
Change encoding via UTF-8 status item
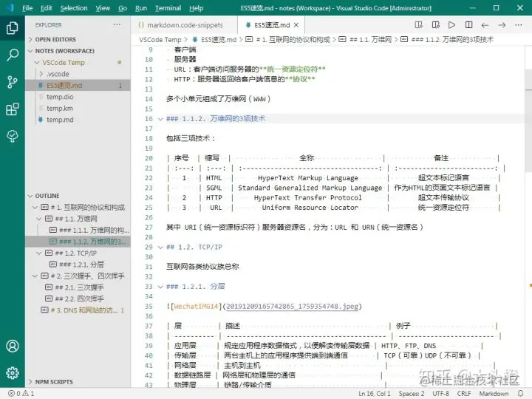point(440,394)
